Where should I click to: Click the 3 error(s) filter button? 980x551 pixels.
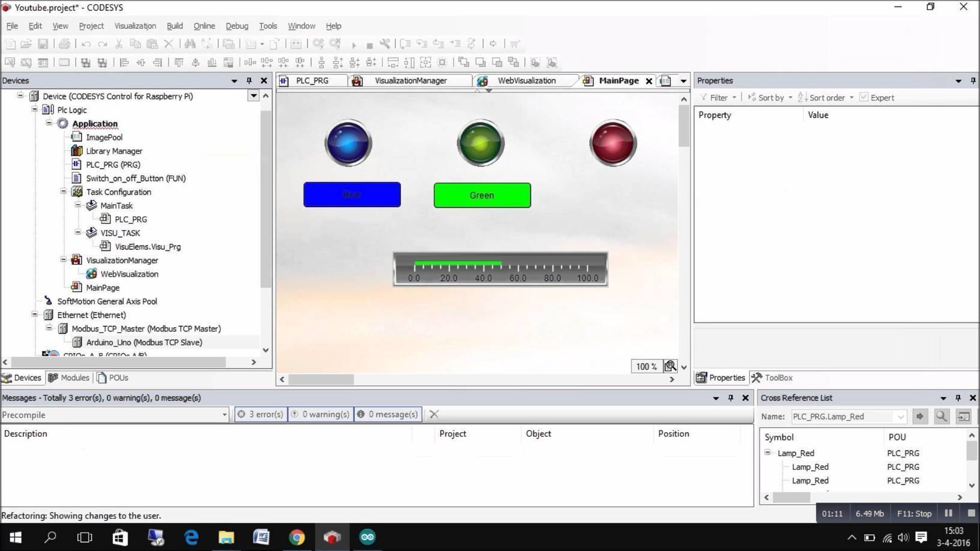pyautogui.click(x=261, y=414)
